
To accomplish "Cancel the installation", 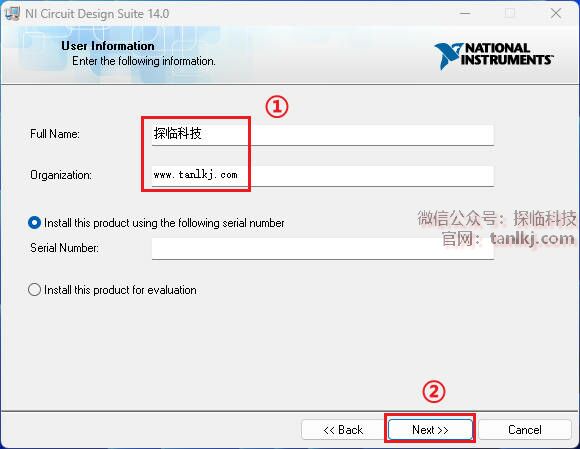I will click(525, 429).
